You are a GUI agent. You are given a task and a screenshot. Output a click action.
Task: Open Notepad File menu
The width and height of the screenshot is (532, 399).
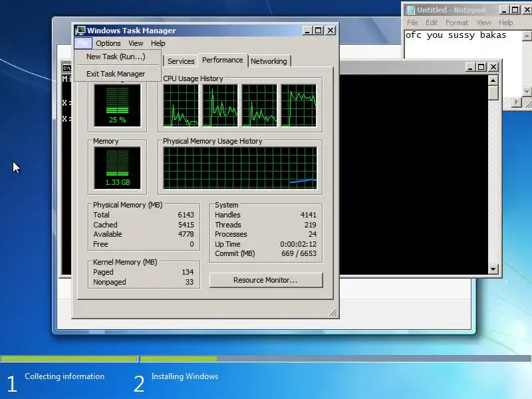(412, 23)
